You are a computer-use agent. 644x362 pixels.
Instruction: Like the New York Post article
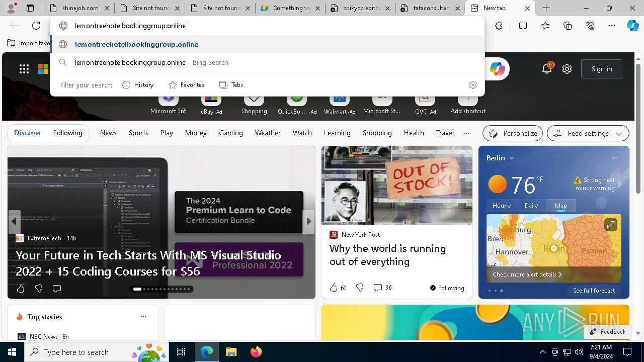point(334,288)
